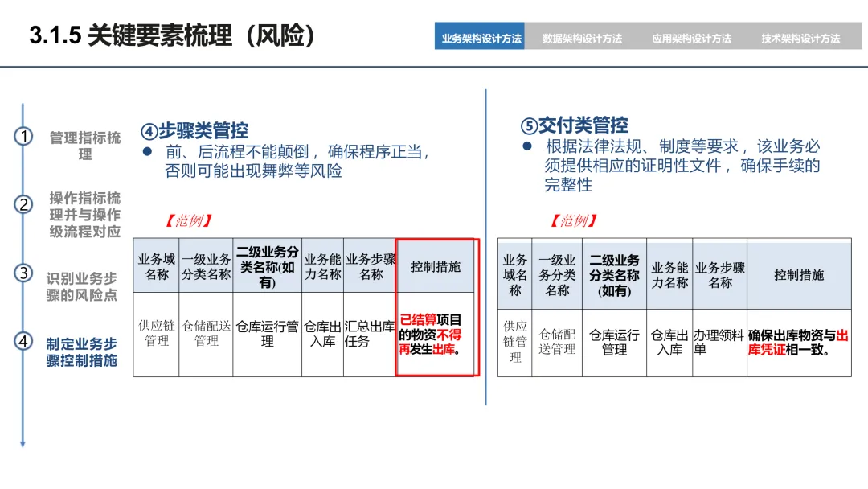Click the 二级业务分类名称(如有) header in the left table
This screenshot has width=868, height=489.
tap(268, 266)
